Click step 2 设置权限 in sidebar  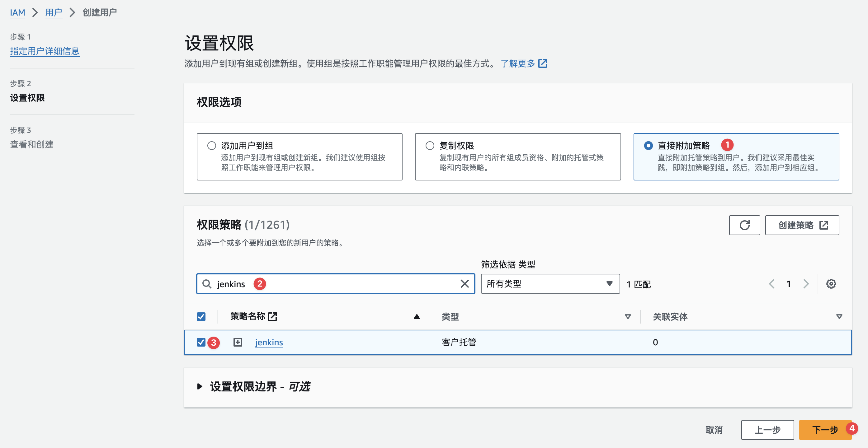27,98
